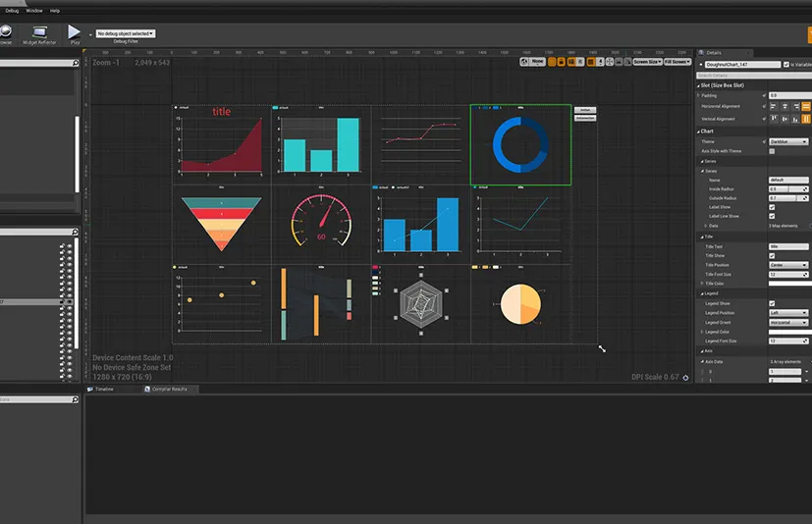Switch to the Compiler Results tab
This screenshot has height=524, width=812.
point(169,389)
